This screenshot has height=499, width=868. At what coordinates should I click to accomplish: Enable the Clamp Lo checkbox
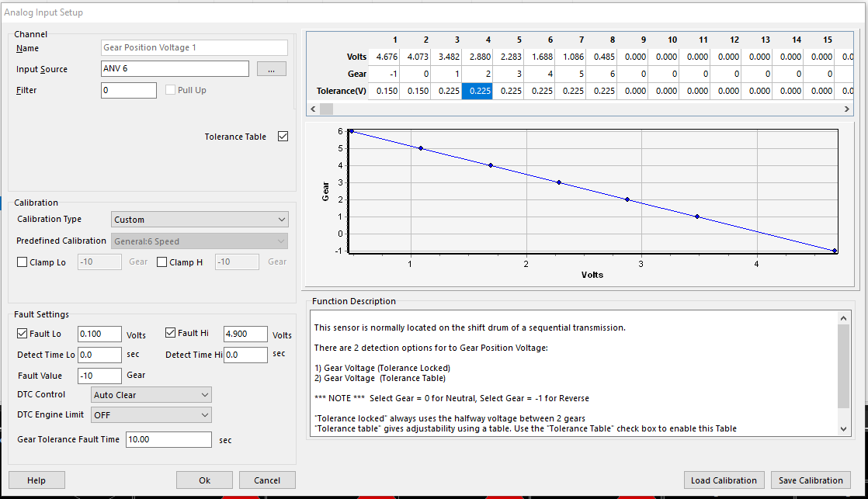[23, 262]
